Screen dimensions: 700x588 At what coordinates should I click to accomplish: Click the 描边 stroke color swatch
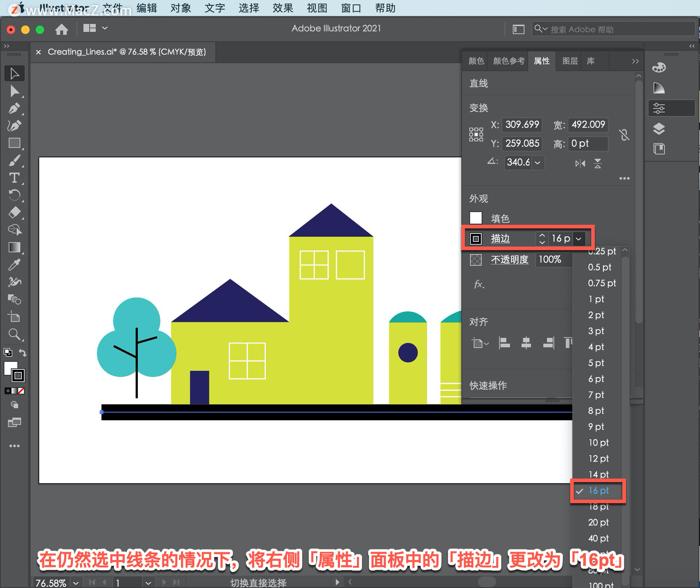point(476,239)
